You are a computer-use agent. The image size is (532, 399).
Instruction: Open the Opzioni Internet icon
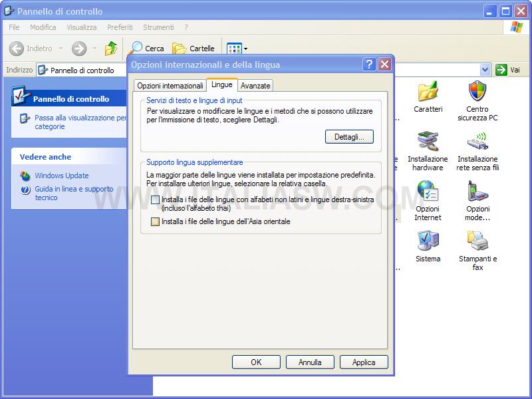[428, 191]
